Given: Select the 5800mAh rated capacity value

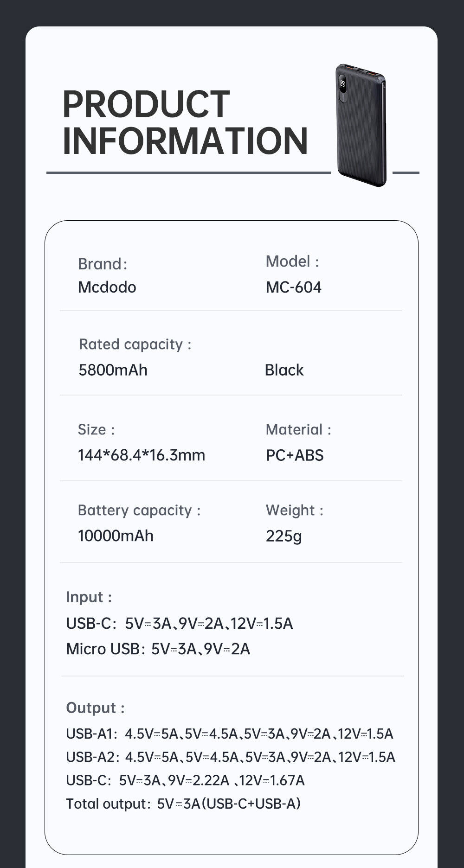Looking at the screenshot, I should click(x=113, y=370).
